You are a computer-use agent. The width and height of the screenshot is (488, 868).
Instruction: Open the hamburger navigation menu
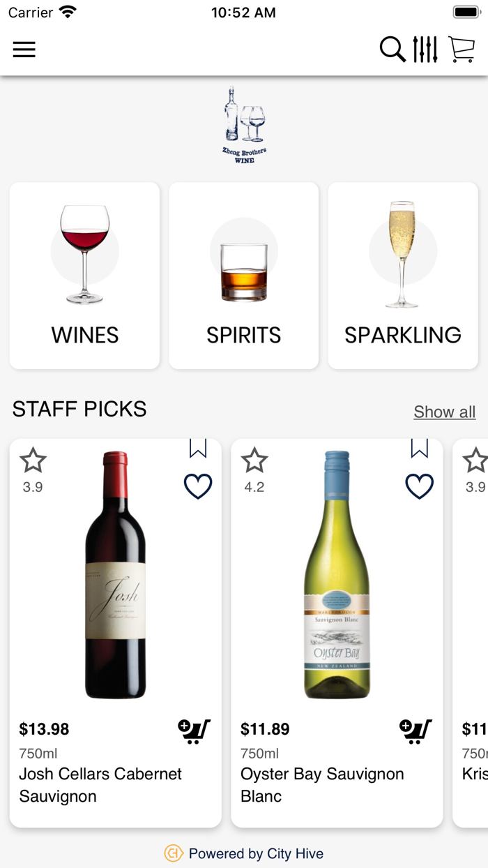[x=24, y=50]
